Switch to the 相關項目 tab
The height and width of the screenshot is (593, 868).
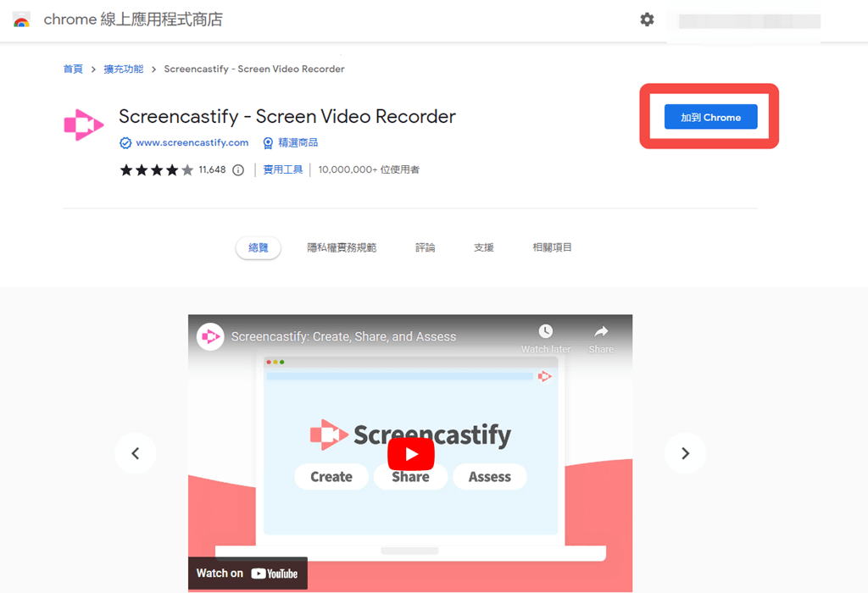pyautogui.click(x=552, y=248)
